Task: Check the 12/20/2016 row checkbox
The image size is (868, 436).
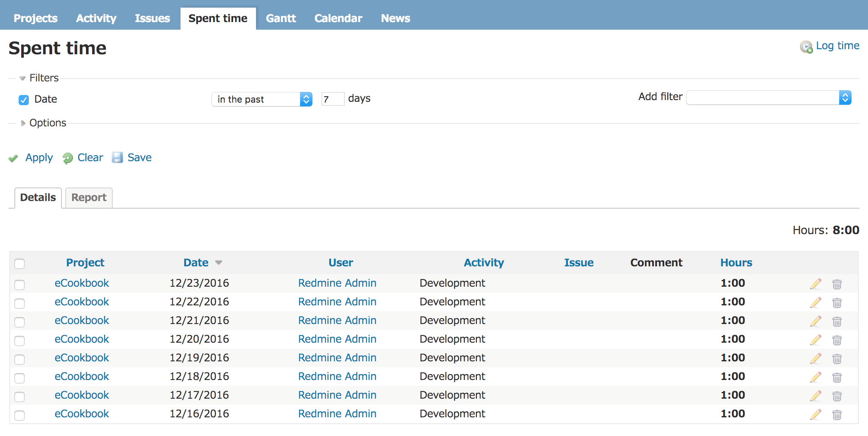Action: click(19, 340)
